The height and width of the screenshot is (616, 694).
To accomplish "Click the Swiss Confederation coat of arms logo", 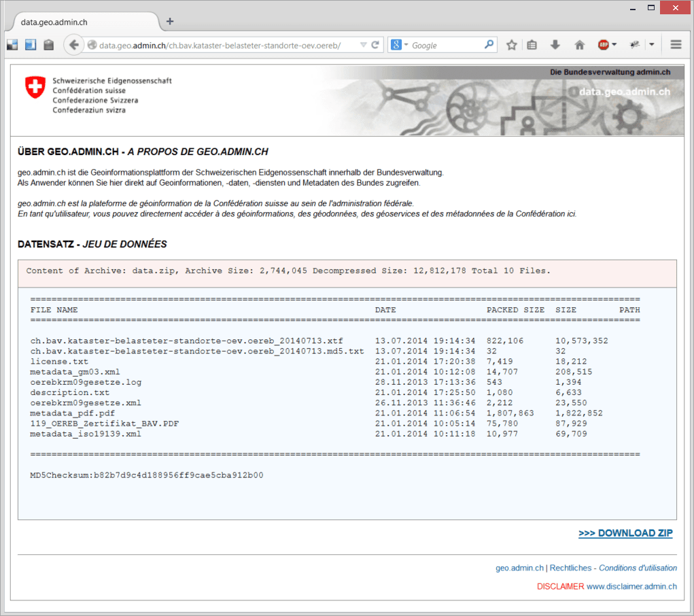I will tap(34, 86).
